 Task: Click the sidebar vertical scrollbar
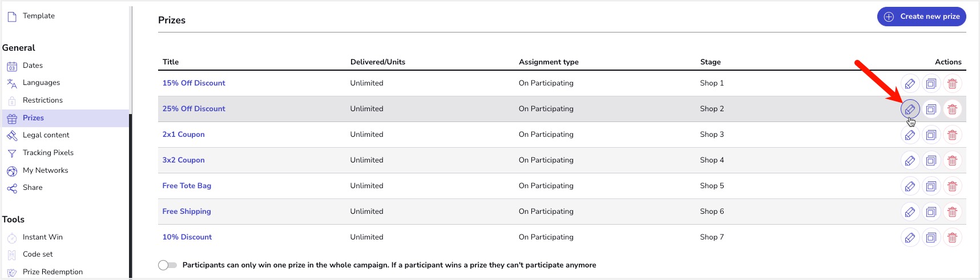(x=131, y=194)
